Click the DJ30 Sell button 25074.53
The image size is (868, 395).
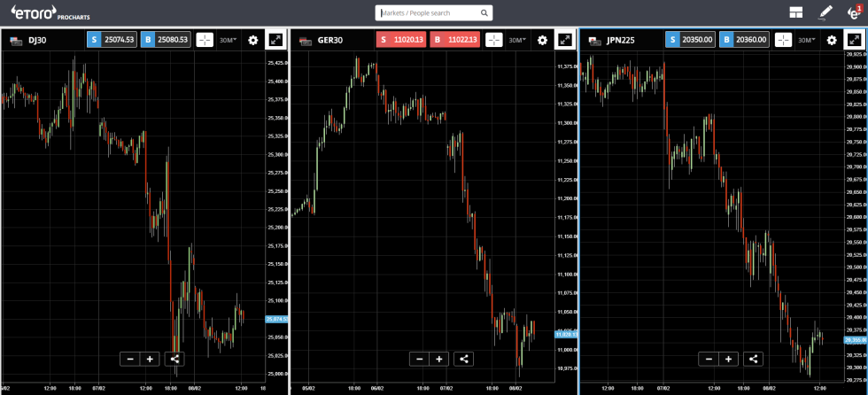point(112,40)
